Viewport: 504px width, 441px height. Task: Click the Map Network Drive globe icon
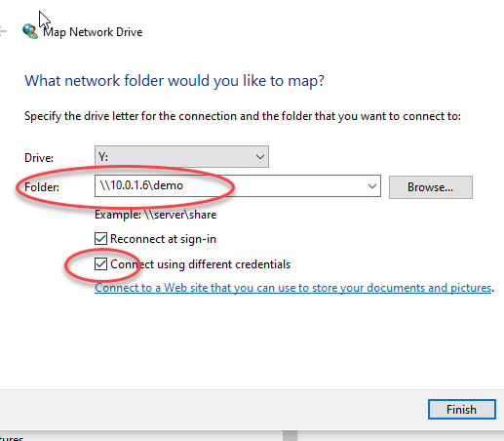(x=30, y=31)
